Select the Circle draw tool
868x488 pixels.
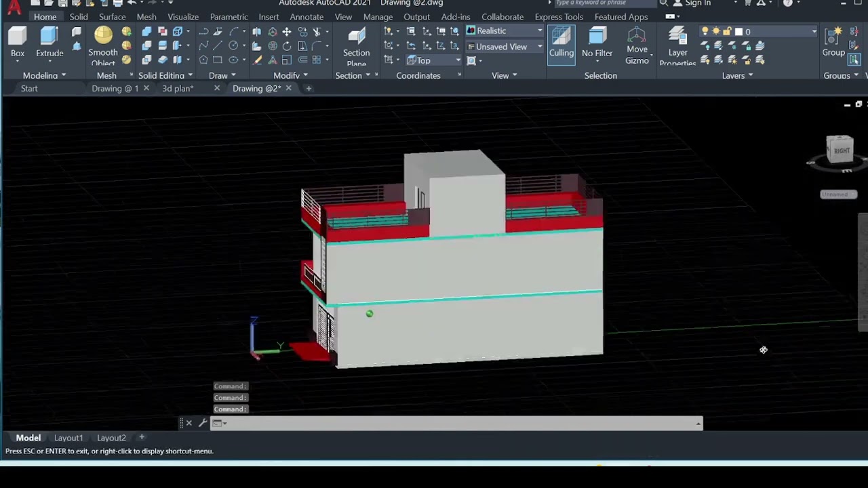233,45
